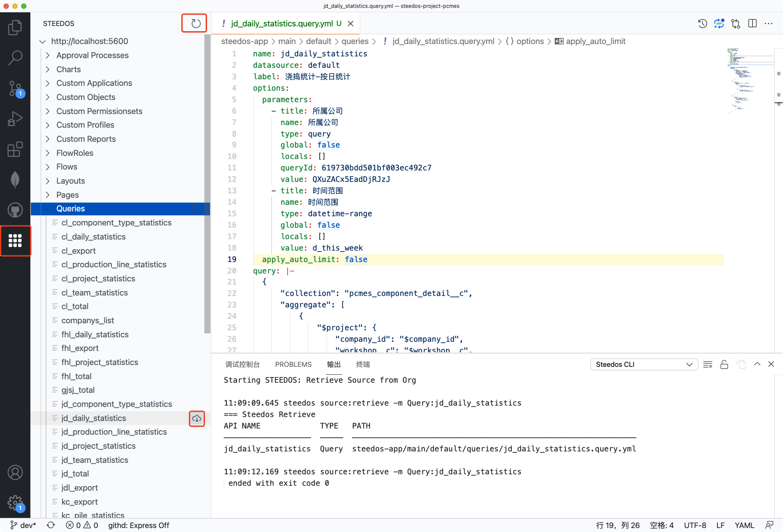Click the apply_auto_limit breadcrumb segment
Screen dimensions: 783x532
595,41
